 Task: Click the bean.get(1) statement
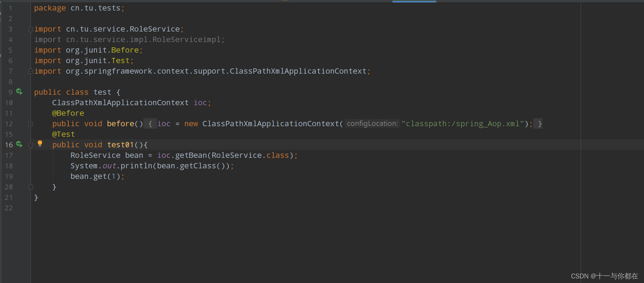(x=97, y=176)
